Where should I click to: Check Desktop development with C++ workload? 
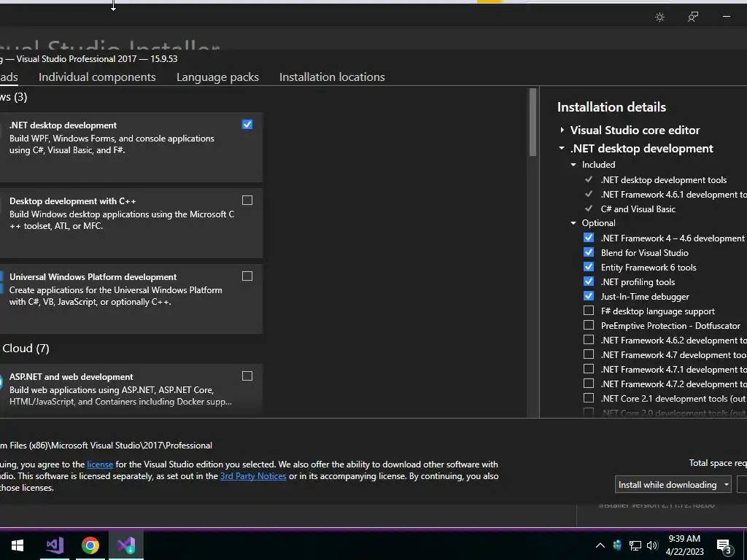click(247, 200)
